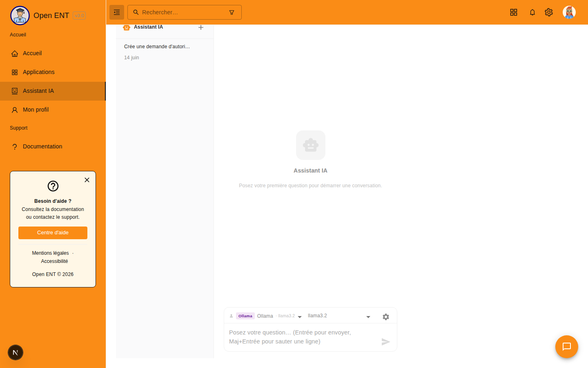588x368 pixels.
Task: Open Mentions légales link
Action: pyautogui.click(x=51, y=253)
